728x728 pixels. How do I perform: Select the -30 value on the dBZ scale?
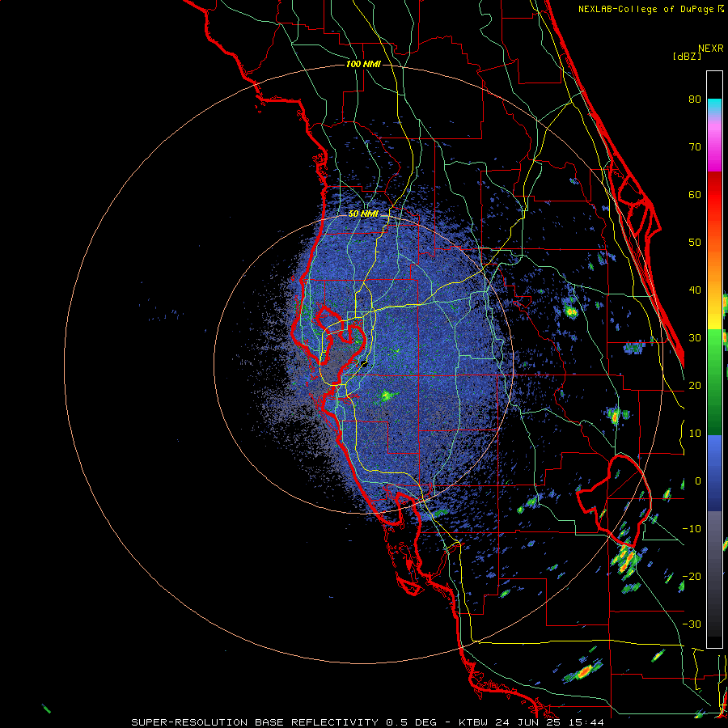(692, 624)
